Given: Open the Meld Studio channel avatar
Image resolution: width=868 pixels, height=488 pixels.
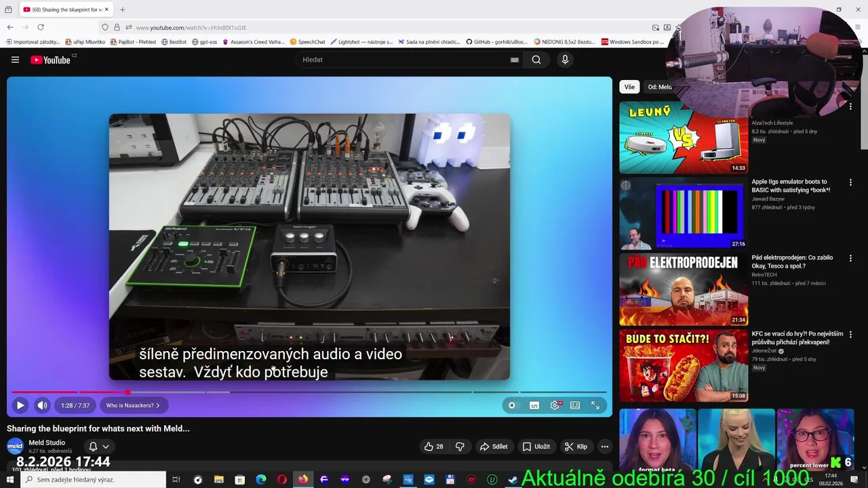Looking at the screenshot, I should (x=15, y=446).
